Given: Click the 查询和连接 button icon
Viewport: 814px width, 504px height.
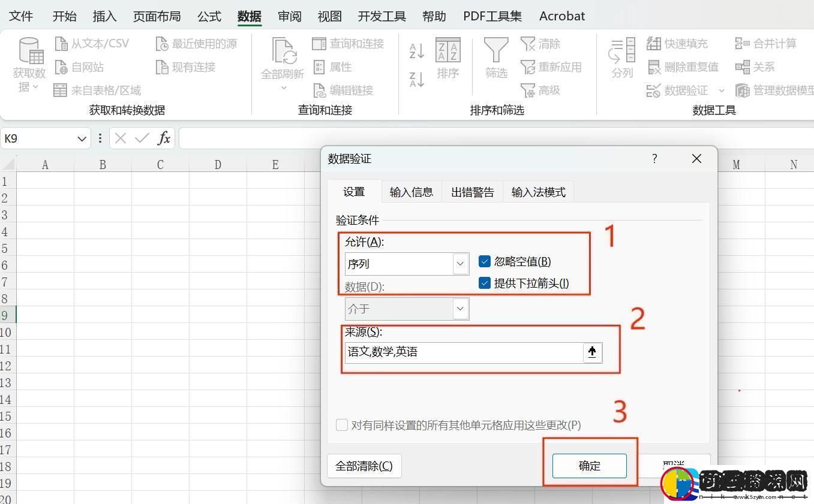Looking at the screenshot, I should pyautogui.click(x=319, y=44).
